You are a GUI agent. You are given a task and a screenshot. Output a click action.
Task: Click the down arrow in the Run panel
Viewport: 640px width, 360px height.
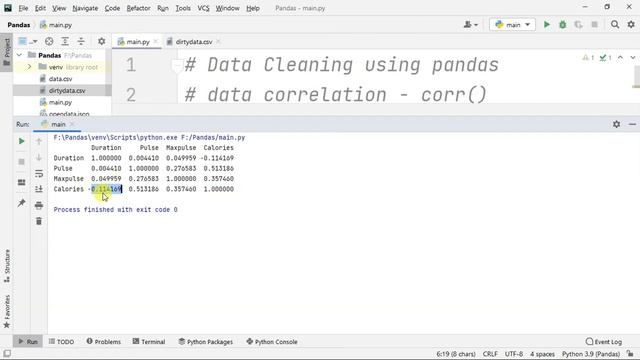tap(39, 158)
